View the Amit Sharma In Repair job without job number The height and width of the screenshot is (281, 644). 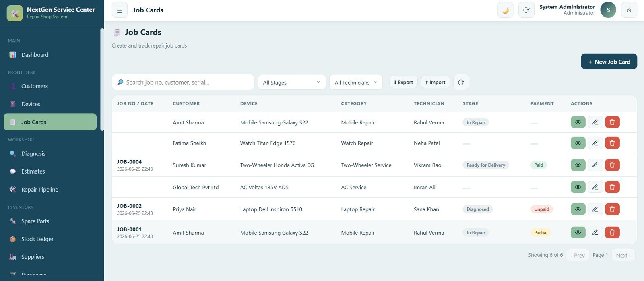[x=578, y=122]
